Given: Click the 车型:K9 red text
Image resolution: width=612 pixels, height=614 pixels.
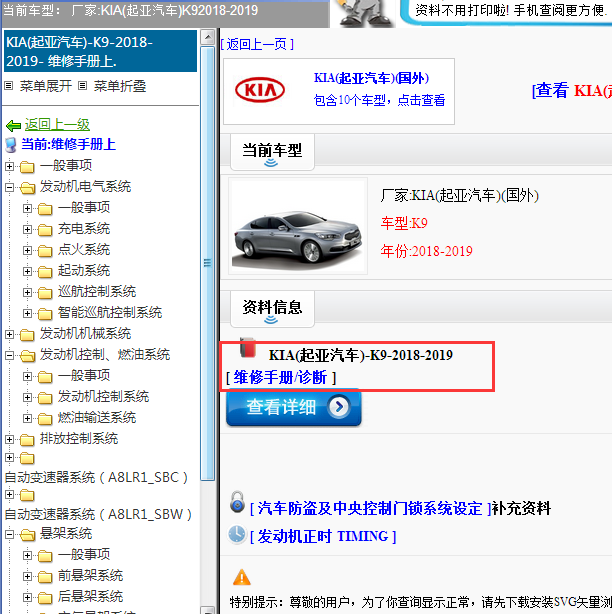Looking at the screenshot, I should pos(404,223).
